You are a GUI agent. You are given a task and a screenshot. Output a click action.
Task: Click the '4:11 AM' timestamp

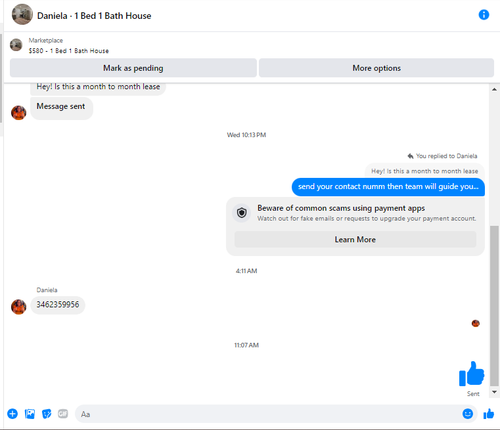coord(246,271)
